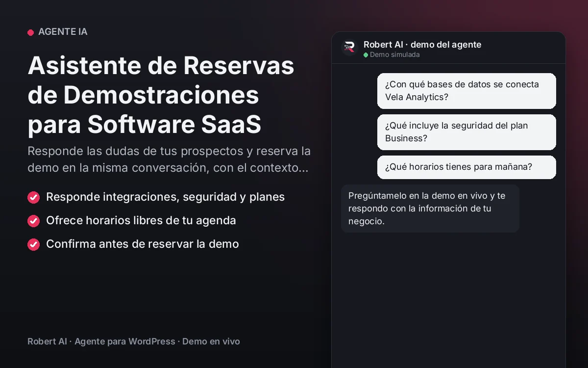This screenshot has width=588, height=368.
Task: Click the green Demo simulada status dot
Action: 366,55
